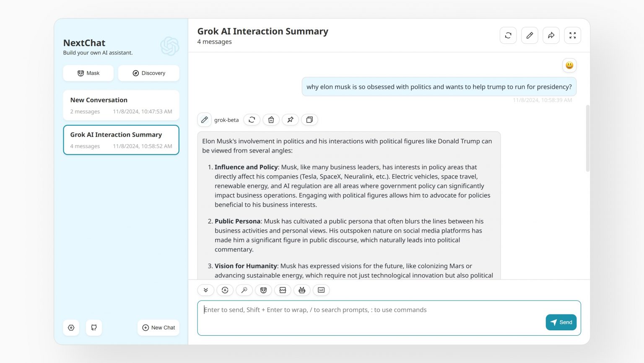The height and width of the screenshot is (363, 644).
Task: Delete the grok-beta reply
Action: click(x=271, y=119)
